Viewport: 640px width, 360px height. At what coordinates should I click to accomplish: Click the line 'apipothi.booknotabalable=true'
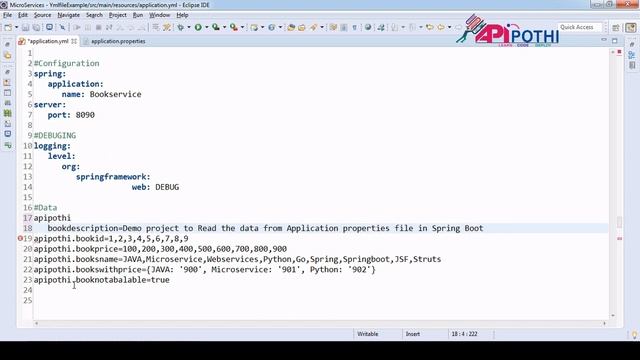click(x=102, y=280)
